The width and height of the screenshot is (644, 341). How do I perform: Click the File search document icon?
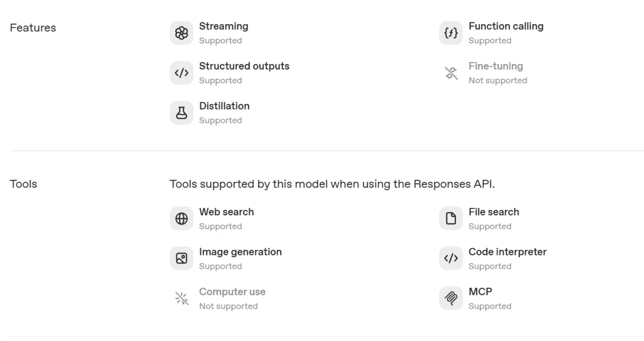pyautogui.click(x=451, y=218)
